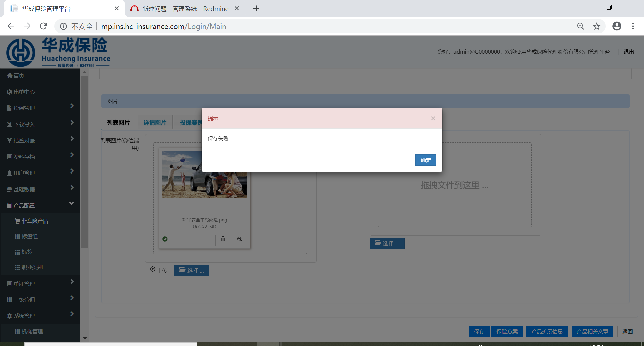Image resolution: width=644 pixels, height=346 pixels.
Task: Click the user icon beside 用户管理
Action: pos(9,173)
